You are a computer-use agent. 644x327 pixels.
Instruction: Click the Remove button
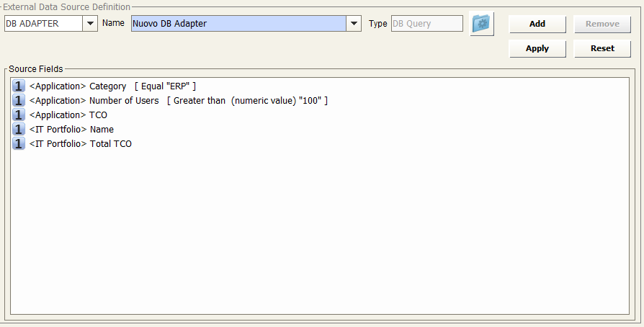602,24
